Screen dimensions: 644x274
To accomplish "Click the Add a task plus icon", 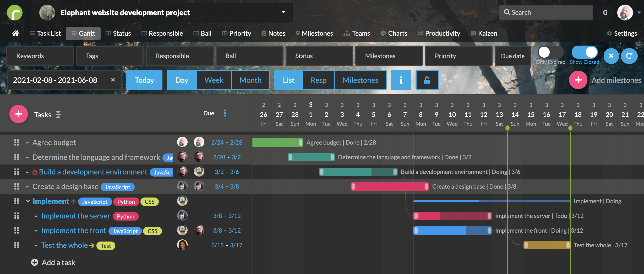I will [x=35, y=262].
